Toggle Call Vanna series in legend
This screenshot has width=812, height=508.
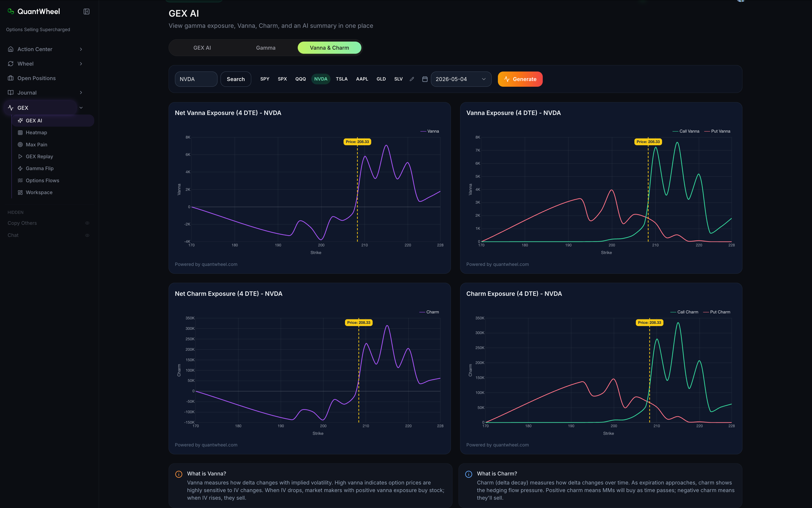click(x=686, y=131)
